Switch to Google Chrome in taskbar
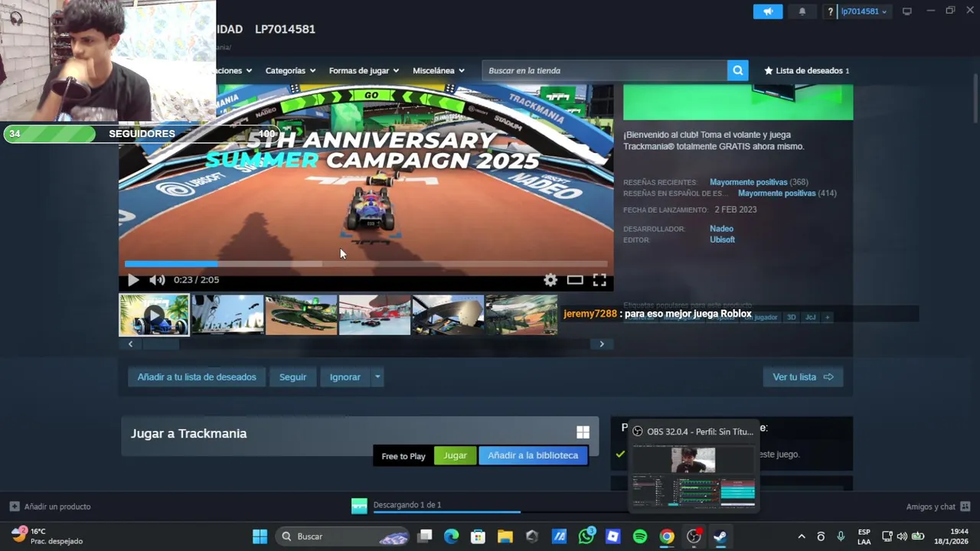 [667, 536]
